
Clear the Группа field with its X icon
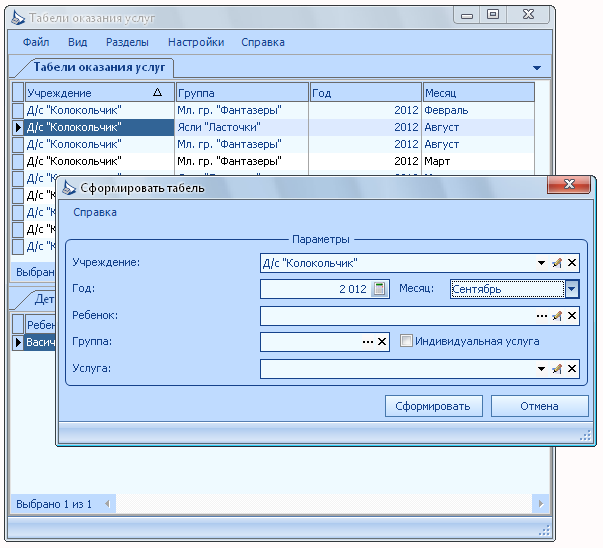click(x=382, y=341)
